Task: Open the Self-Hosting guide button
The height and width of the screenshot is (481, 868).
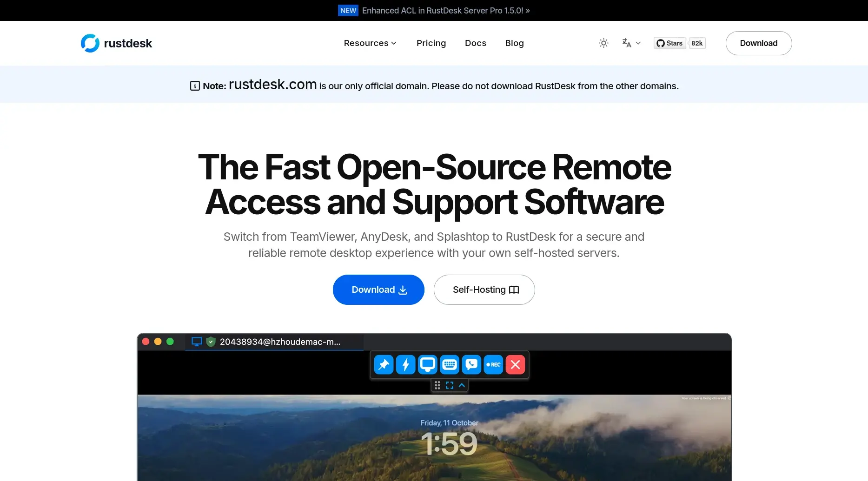Action: [x=484, y=290]
